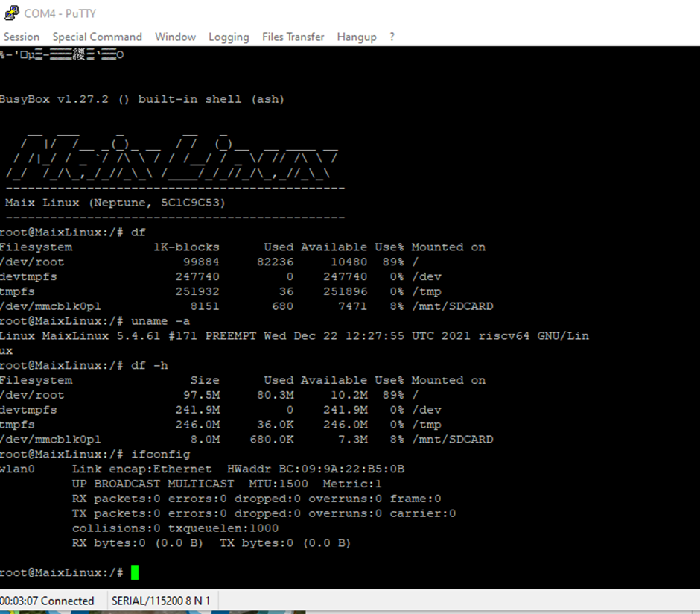Screen dimensions: 700x614
Task: Click the 'SERIAL/115200 8 N 1' status entry
Action: pos(161,601)
